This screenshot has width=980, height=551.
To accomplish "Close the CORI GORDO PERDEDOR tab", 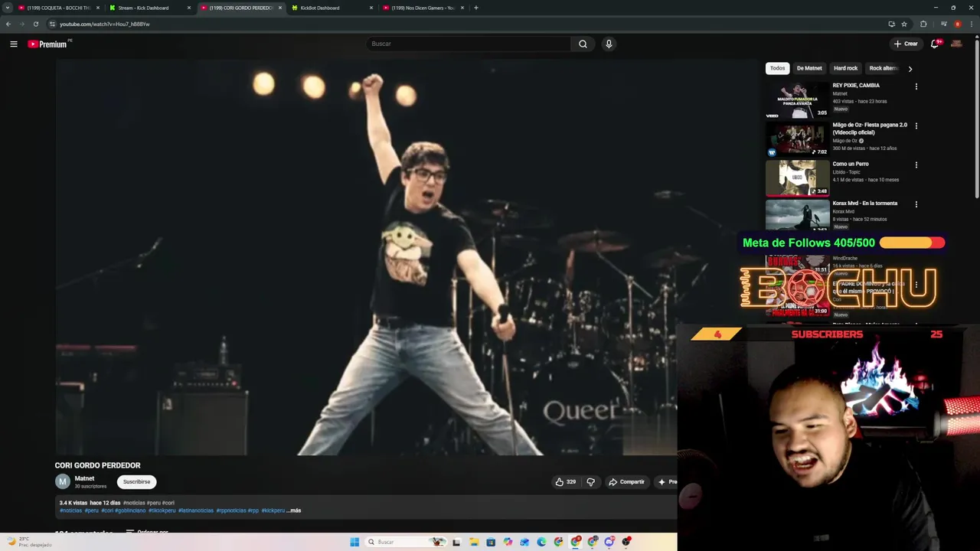I will click(x=280, y=8).
